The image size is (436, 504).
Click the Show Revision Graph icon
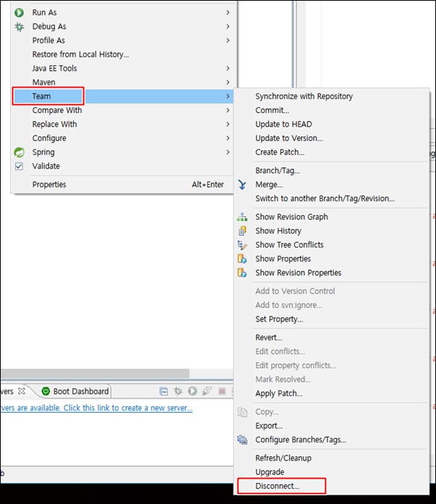pos(242,217)
